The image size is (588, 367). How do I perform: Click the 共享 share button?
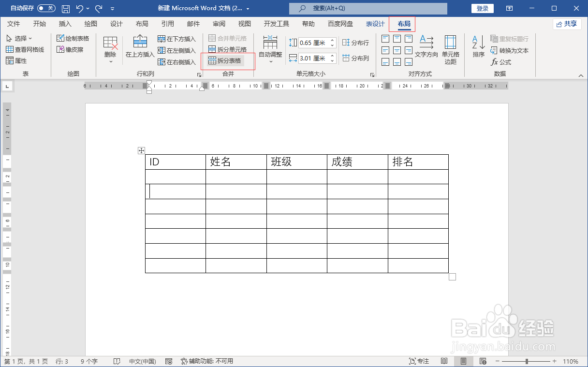tap(567, 24)
